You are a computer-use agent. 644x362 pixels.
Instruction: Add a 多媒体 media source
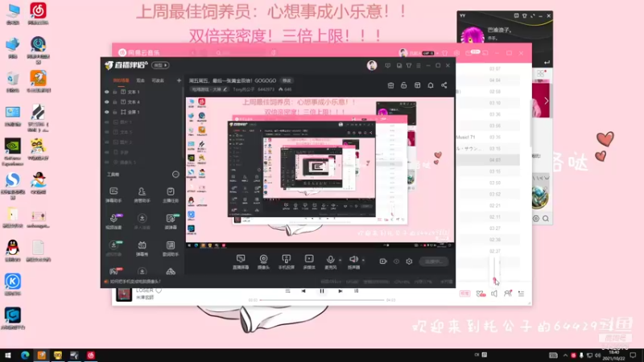(x=309, y=261)
